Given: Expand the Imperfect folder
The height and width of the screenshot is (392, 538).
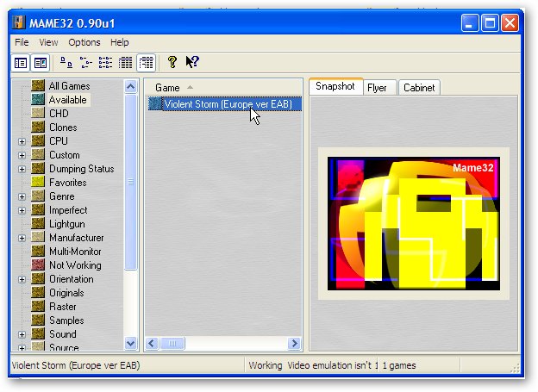Looking at the screenshot, I should [x=22, y=210].
